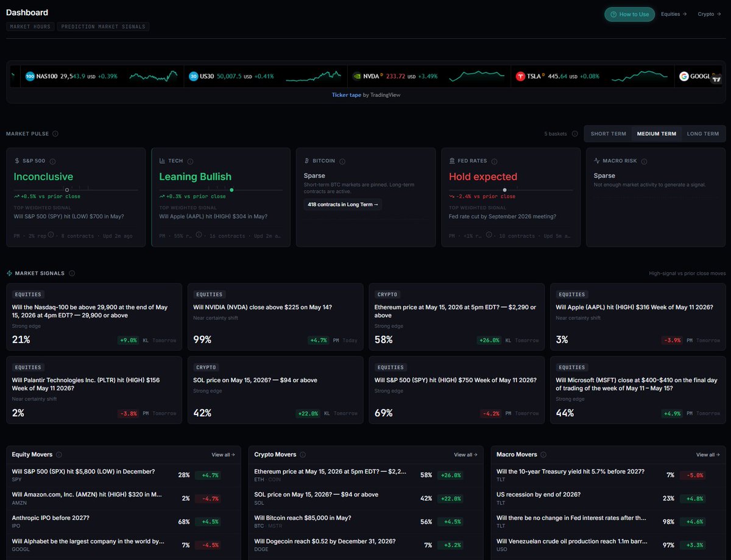This screenshot has height=560, width=731.
Task: Open Will S&P 500 hit $5,800 row
Action: click(124, 475)
